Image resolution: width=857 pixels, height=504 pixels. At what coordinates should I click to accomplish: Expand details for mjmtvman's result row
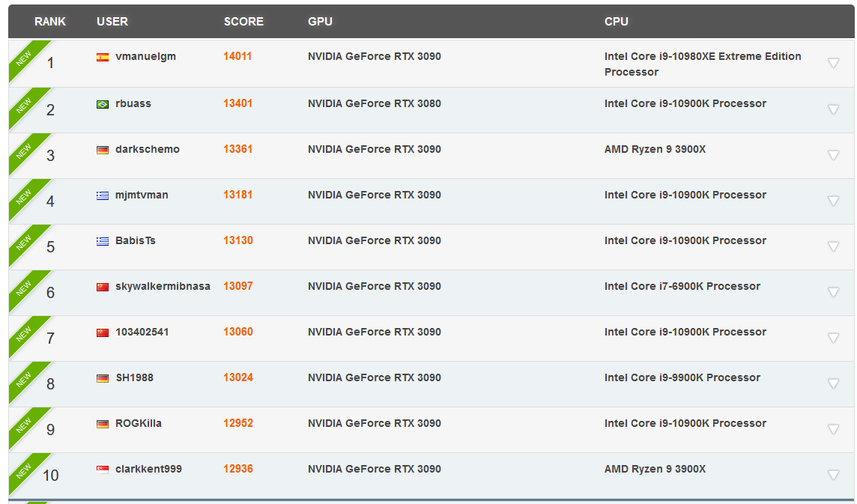(x=833, y=201)
